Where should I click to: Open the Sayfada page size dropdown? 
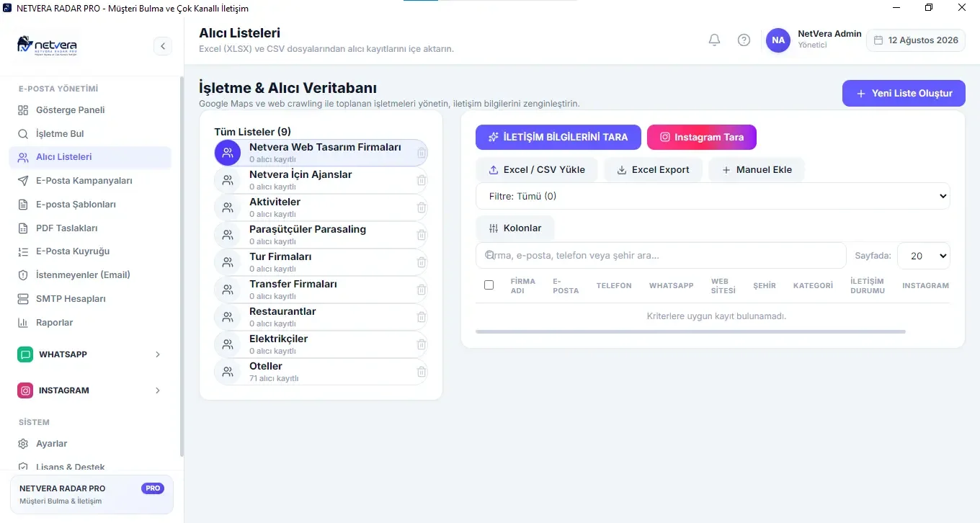pos(924,256)
